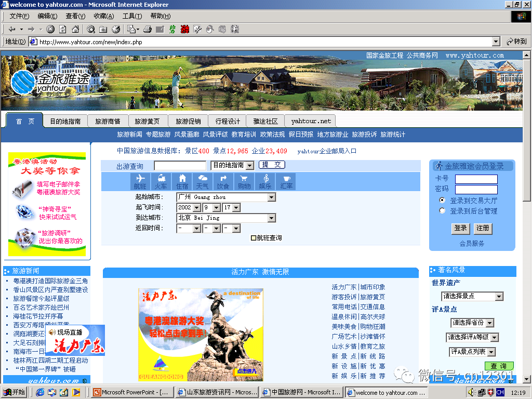
Task: Select the 航班 flight icon
Action: (x=140, y=181)
